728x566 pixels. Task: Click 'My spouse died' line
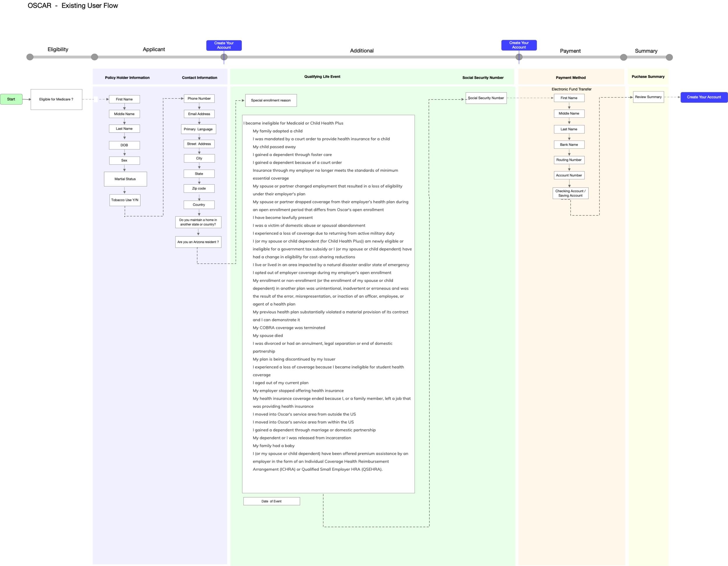[x=268, y=336]
